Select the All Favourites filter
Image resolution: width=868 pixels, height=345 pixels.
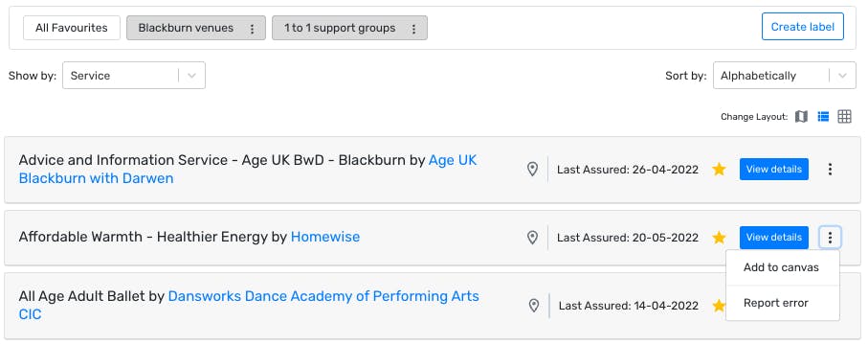coord(72,28)
